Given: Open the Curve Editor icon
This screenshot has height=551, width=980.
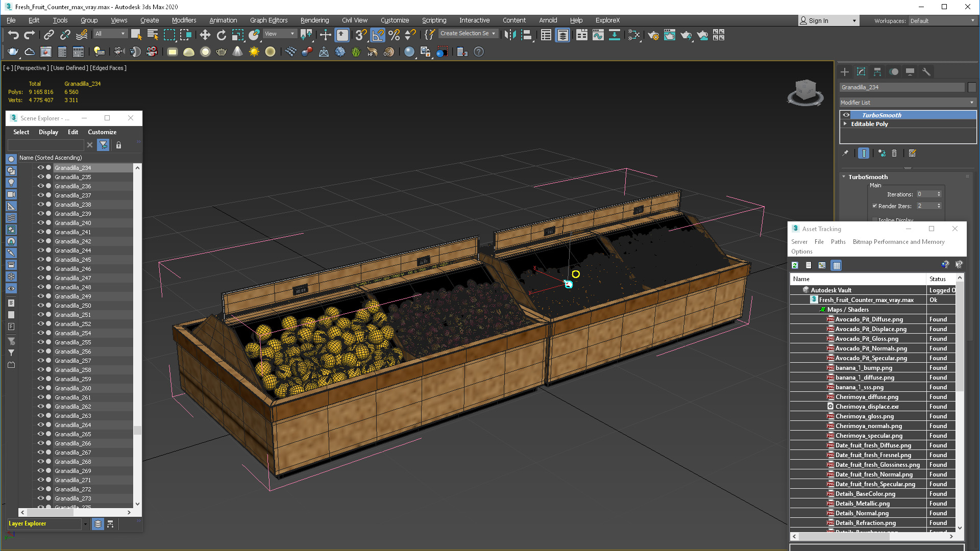Looking at the screenshot, I should [598, 35].
